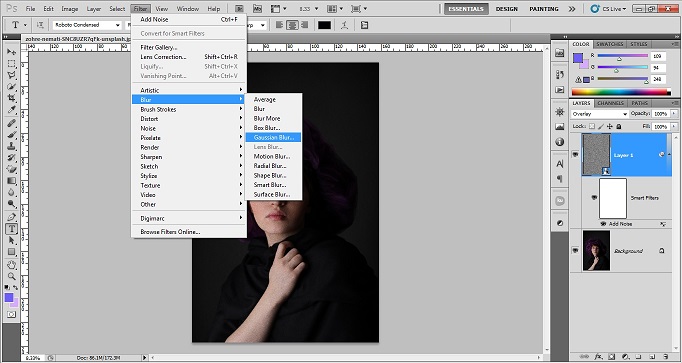
Task: Select the Crop tool
Action: coord(11,98)
